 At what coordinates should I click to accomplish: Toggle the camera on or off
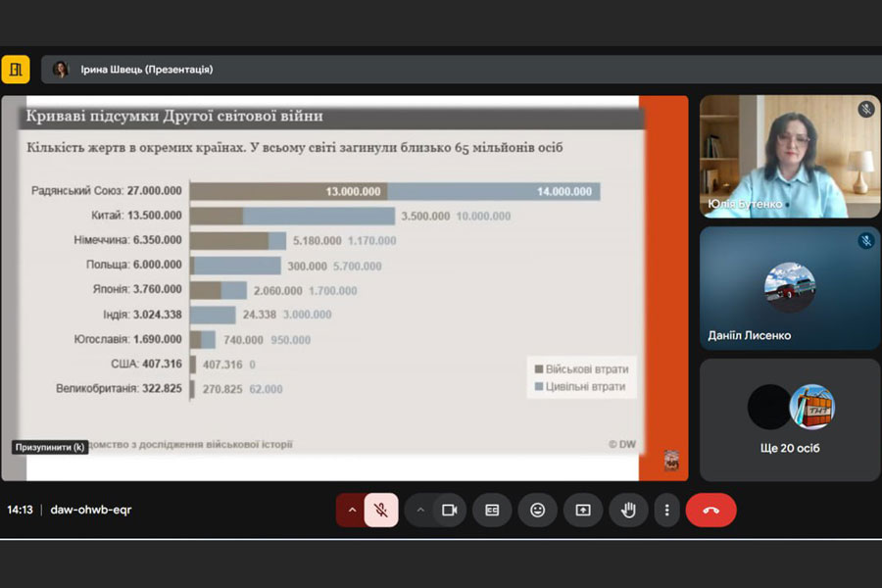coord(450,511)
